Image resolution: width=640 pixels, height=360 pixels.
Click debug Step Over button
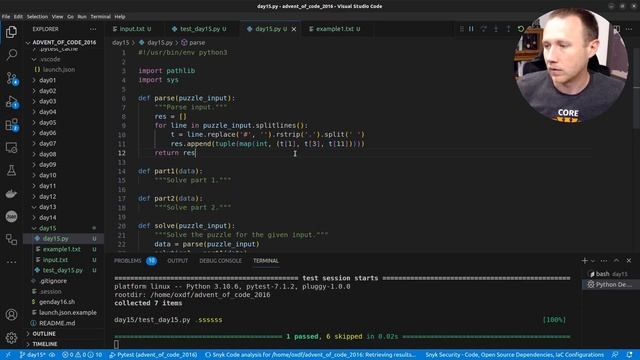tap(484, 29)
